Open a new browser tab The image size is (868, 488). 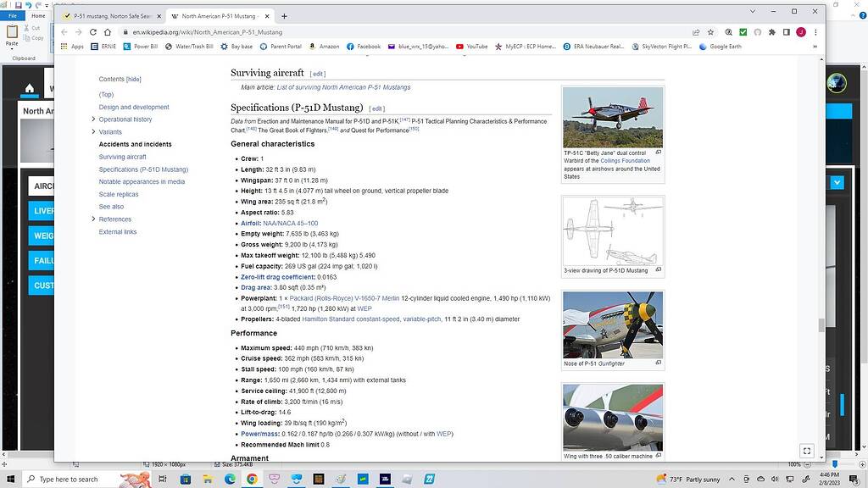coord(284,16)
